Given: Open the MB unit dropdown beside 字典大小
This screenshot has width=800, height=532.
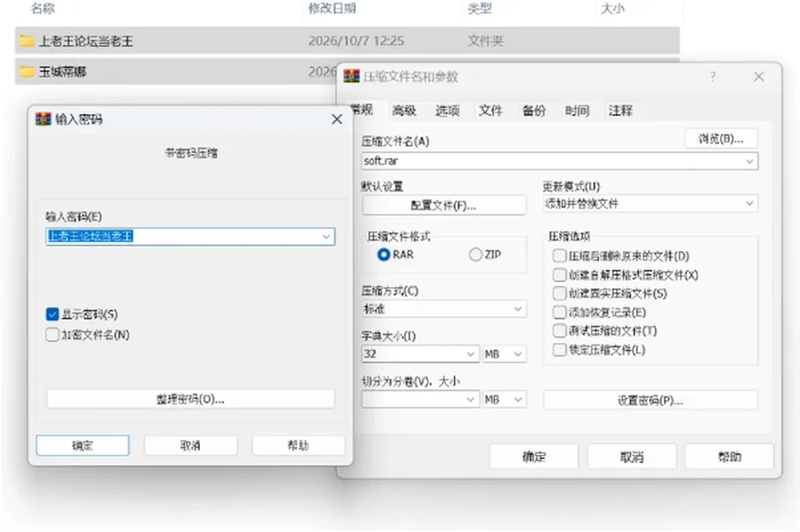Looking at the screenshot, I should [503, 354].
